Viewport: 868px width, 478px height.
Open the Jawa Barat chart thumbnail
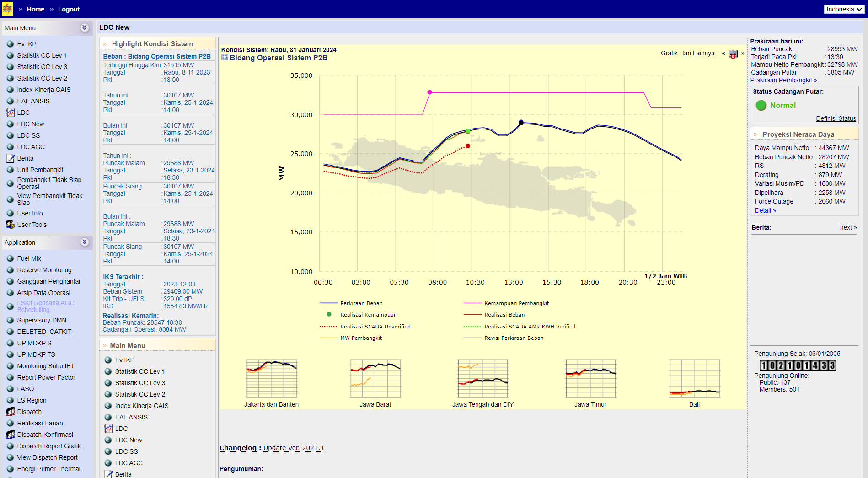pyautogui.click(x=375, y=379)
